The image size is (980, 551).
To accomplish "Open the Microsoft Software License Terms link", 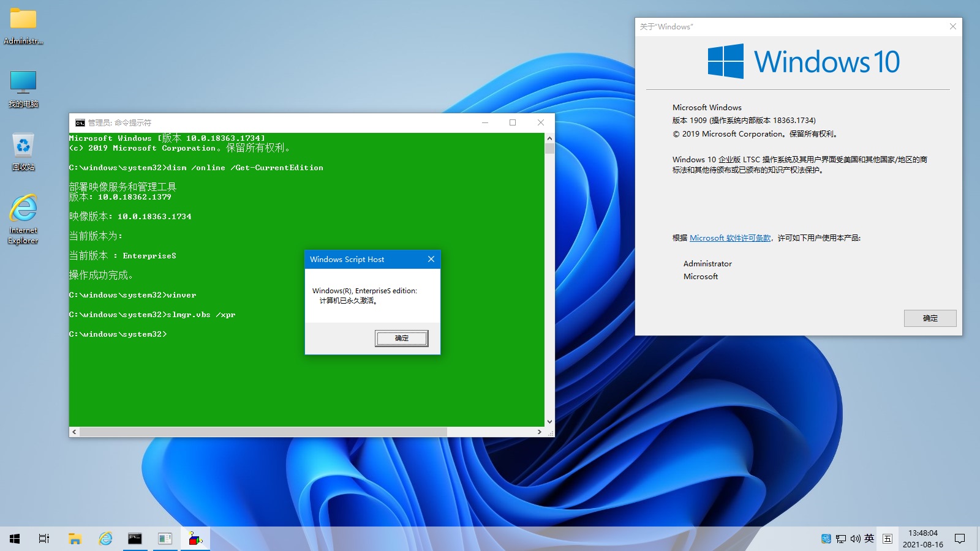I will [x=730, y=238].
